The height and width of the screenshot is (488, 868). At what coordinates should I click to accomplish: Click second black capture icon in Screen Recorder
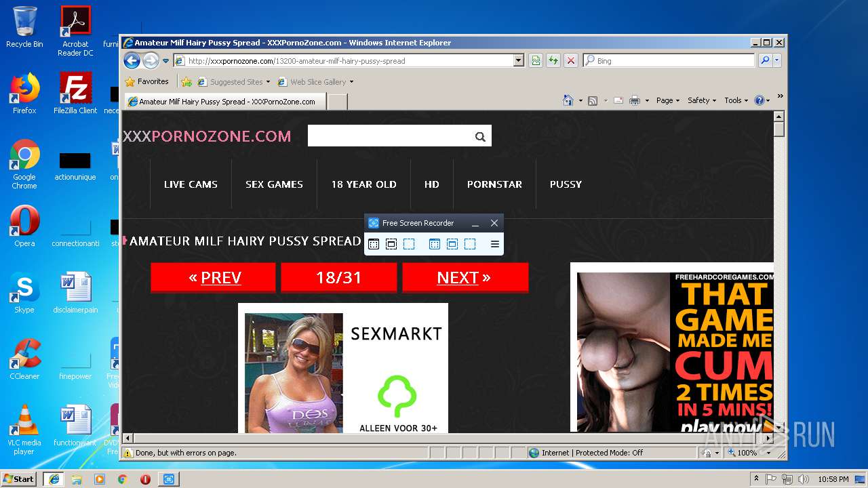(x=391, y=244)
